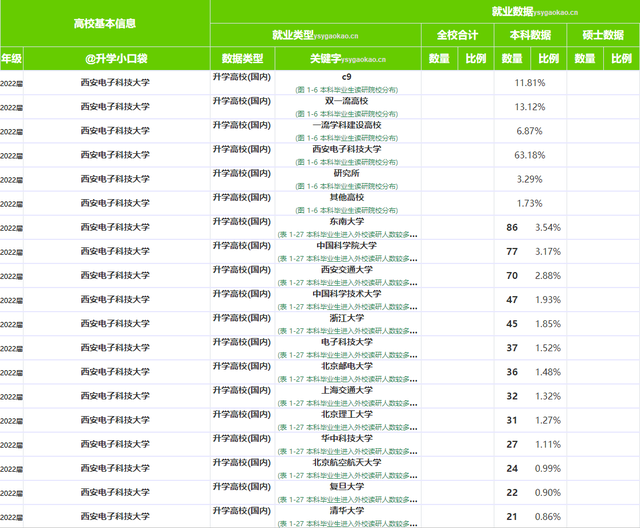Select the 东南大学 keyword cell
The image size is (640, 528).
click(346, 222)
